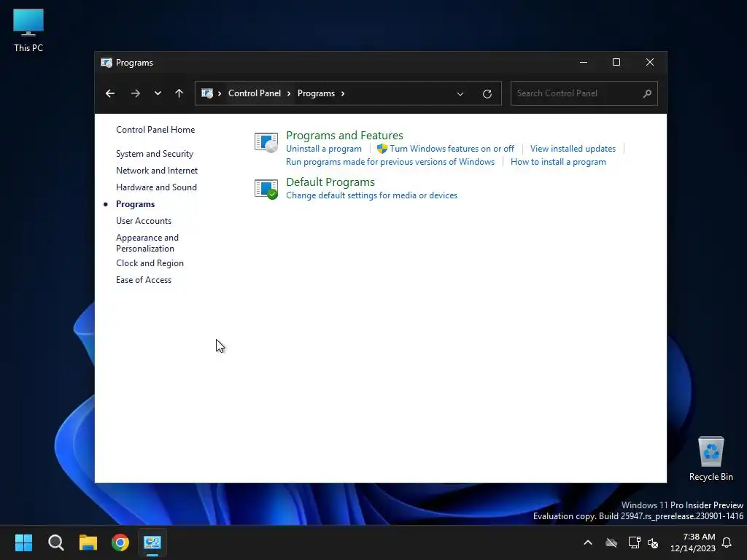Launch Google Chrome from the taskbar
Image resolution: width=747 pixels, height=560 pixels.
120,542
